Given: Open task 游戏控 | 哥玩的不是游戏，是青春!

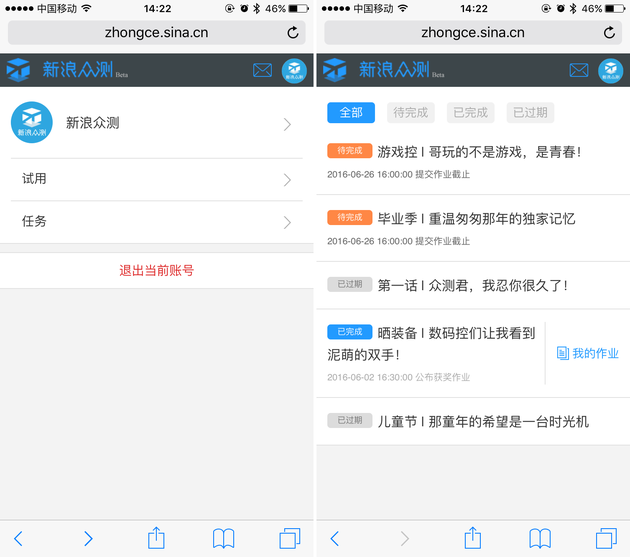Looking at the screenshot, I should (x=479, y=152).
